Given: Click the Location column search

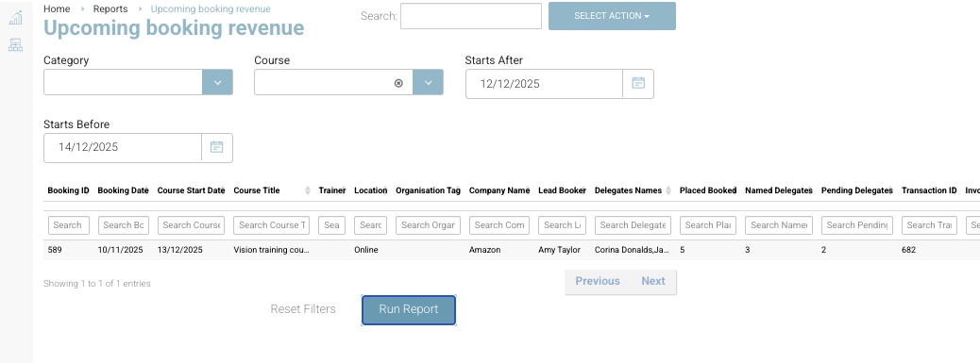Looking at the screenshot, I should pyautogui.click(x=371, y=225).
